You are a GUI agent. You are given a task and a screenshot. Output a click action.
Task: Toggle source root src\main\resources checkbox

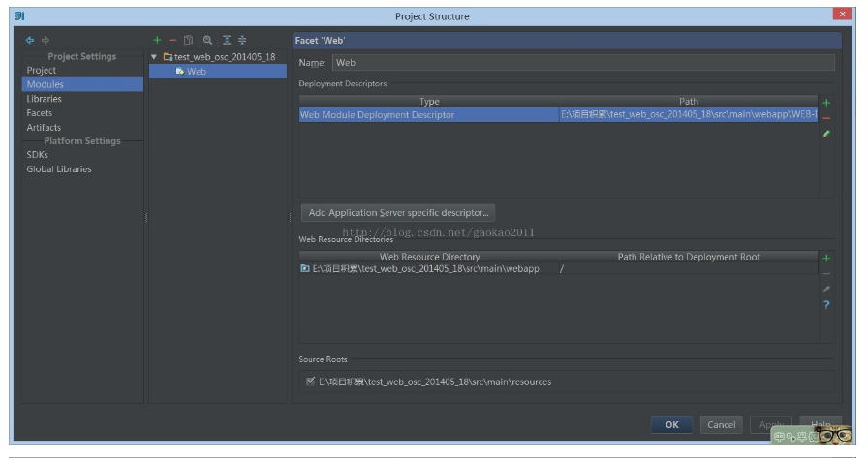coord(311,382)
